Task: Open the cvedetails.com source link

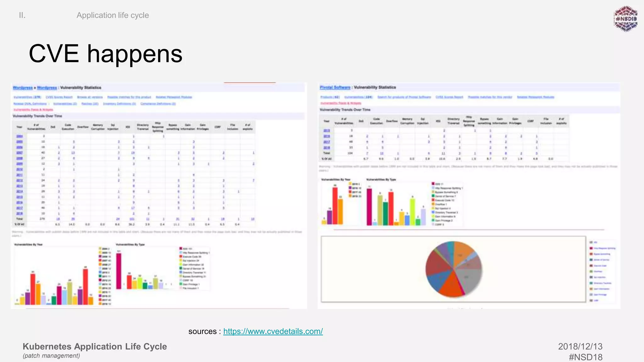Action: (x=273, y=331)
